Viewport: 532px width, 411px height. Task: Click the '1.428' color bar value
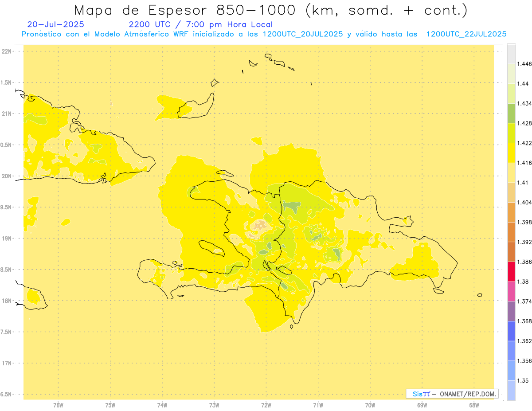click(x=524, y=123)
